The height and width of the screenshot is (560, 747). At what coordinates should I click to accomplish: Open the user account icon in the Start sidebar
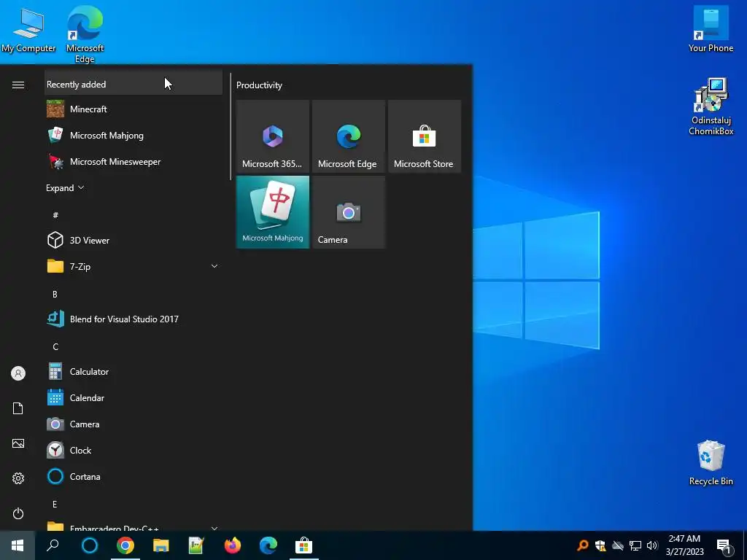pos(18,373)
